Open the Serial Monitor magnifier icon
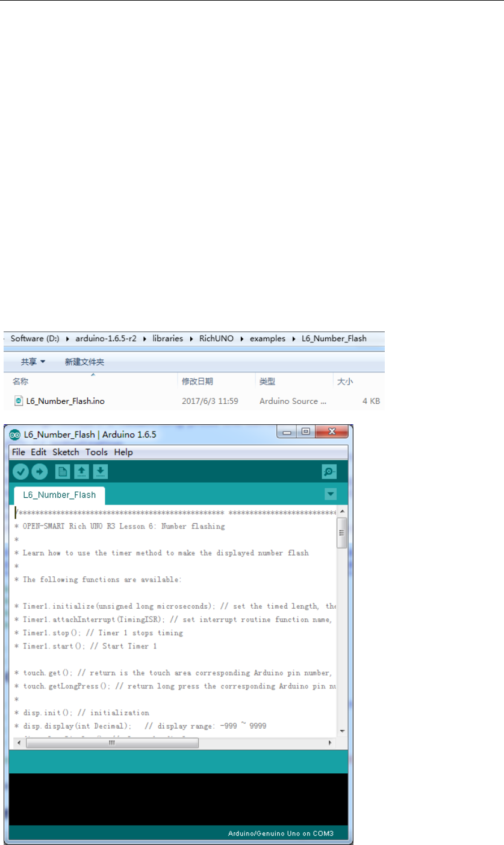 click(x=329, y=471)
